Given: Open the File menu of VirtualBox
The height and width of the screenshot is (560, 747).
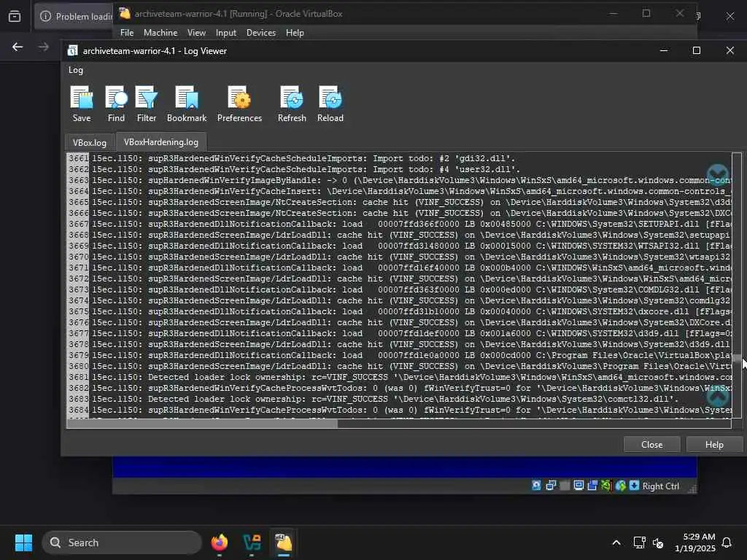Looking at the screenshot, I should pos(127,32).
